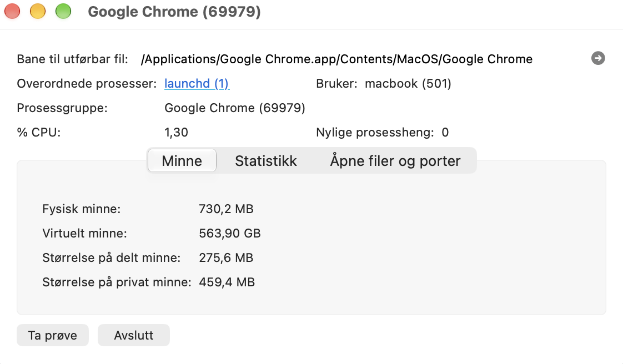Click the Virtuelt minne value 563,90 GB

pyautogui.click(x=230, y=234)
